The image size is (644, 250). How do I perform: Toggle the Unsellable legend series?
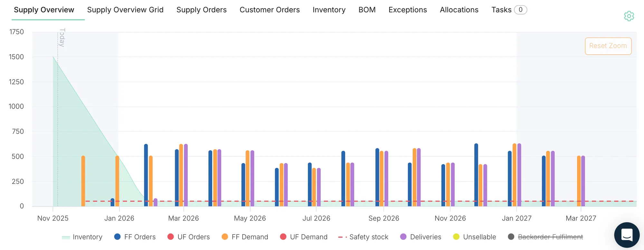click(474, 237)
